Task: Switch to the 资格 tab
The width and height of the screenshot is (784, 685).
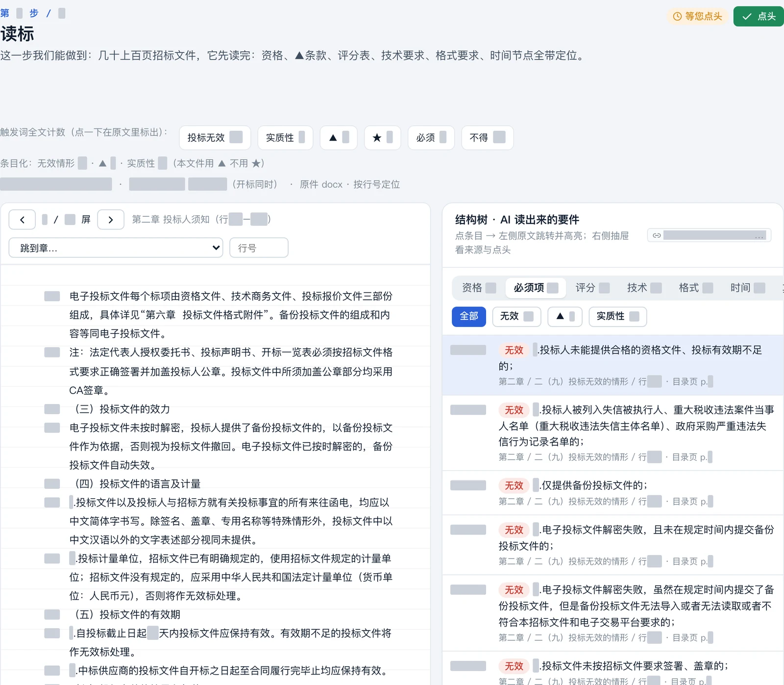Action: click(479, 288)
